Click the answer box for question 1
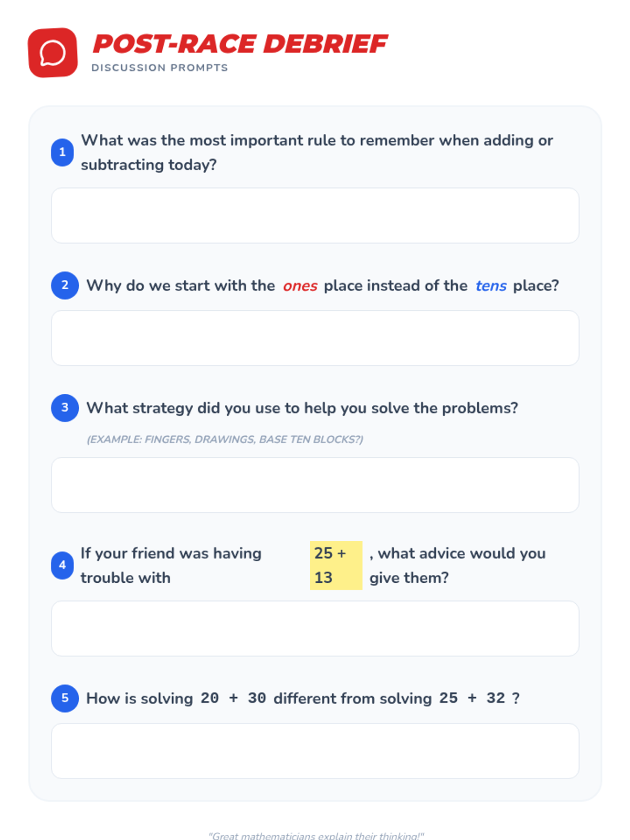Viewport: 630px width, 840px height. [x=315, y=215]
